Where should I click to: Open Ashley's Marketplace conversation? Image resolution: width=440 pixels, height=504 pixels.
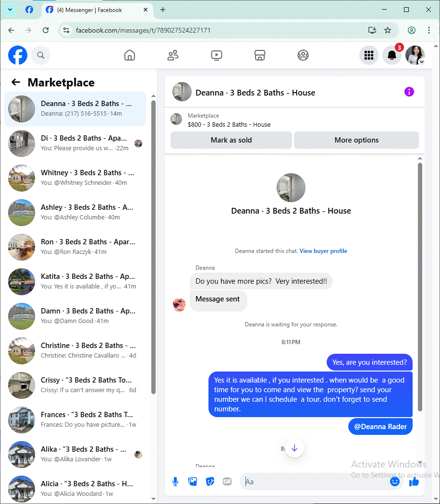click(75, 213)
